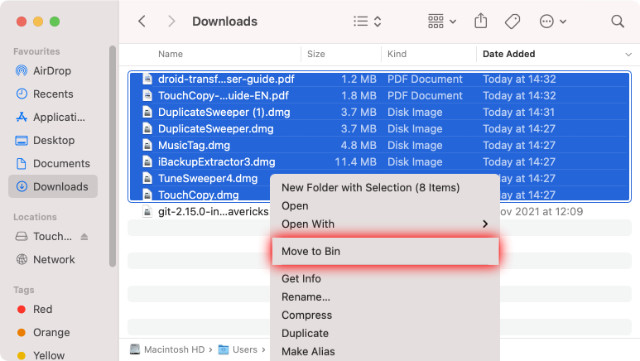
Task: Sort by the Size column header
Action: [x=316, y=54]
